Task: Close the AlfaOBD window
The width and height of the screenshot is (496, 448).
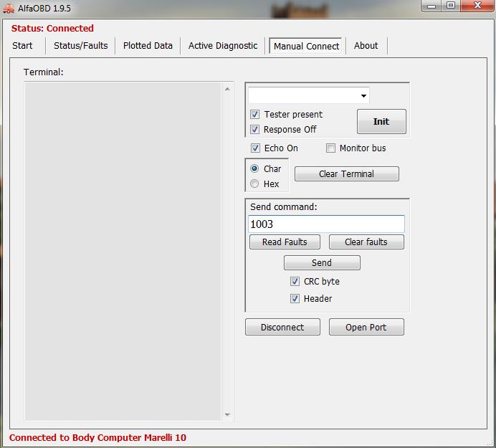Action: 477,6
